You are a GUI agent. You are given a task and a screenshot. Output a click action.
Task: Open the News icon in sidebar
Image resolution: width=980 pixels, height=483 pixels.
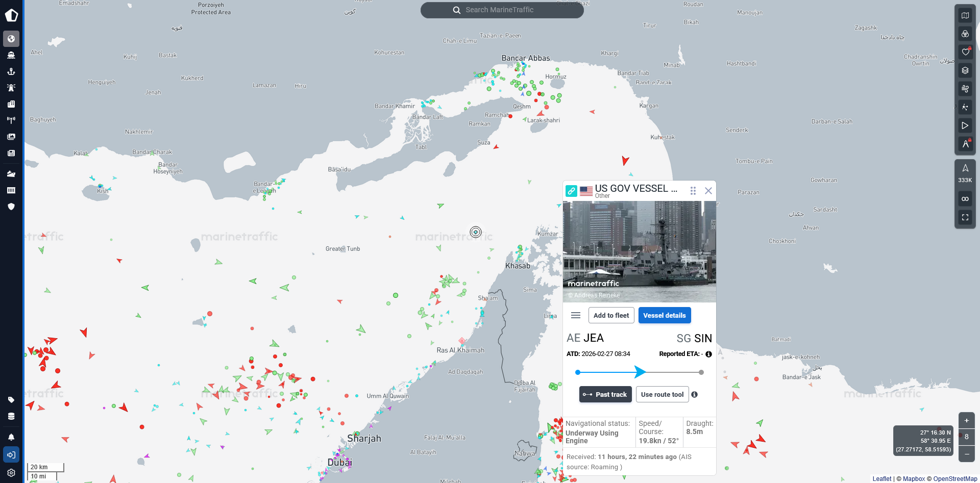[11, 153]
